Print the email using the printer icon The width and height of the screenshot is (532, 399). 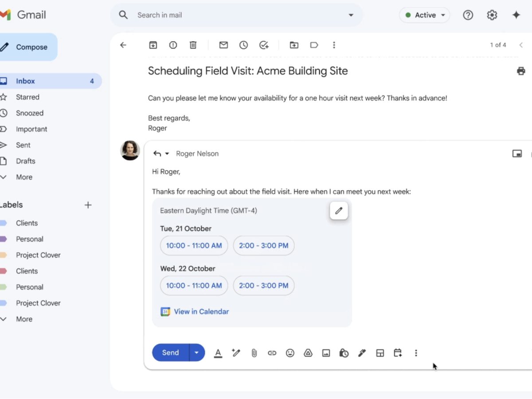521,71
